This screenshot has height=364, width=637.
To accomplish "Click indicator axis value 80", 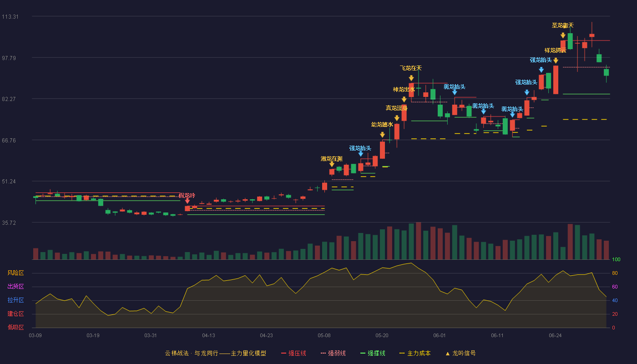I will 614,273.
